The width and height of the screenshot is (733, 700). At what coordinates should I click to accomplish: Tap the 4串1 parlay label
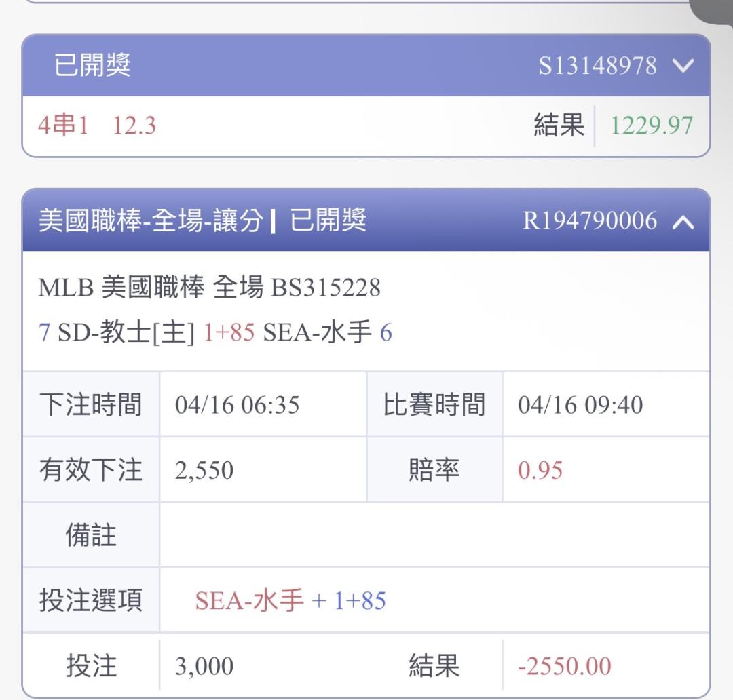(x=63, y=125)
